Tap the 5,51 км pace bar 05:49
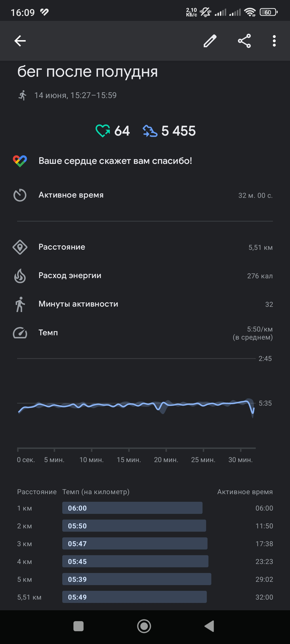 (x=134, y=597)
